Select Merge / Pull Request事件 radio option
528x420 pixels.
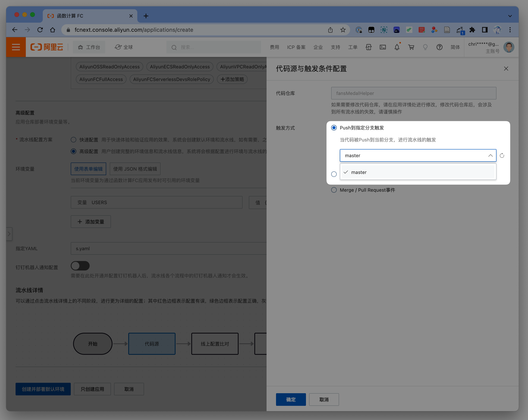[x=334, y=190]
